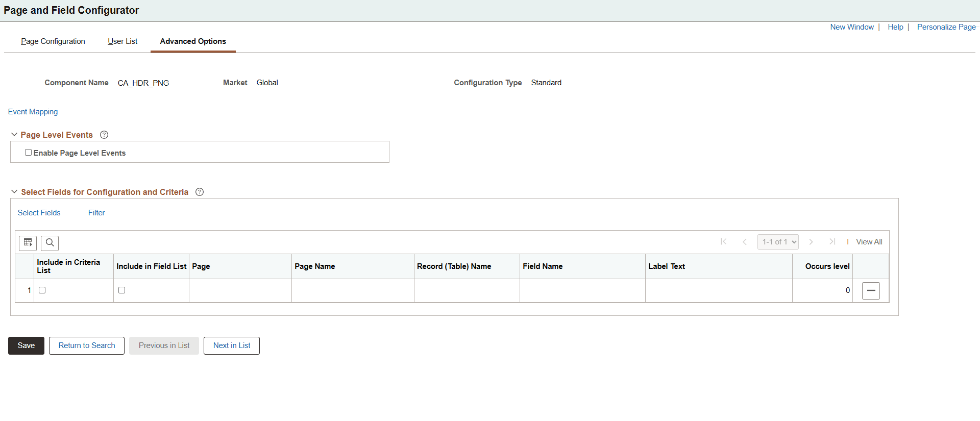This screenshot has width=980, height=421.
Task: Open the Select Fields grid tab
Action: pos(39,213)
